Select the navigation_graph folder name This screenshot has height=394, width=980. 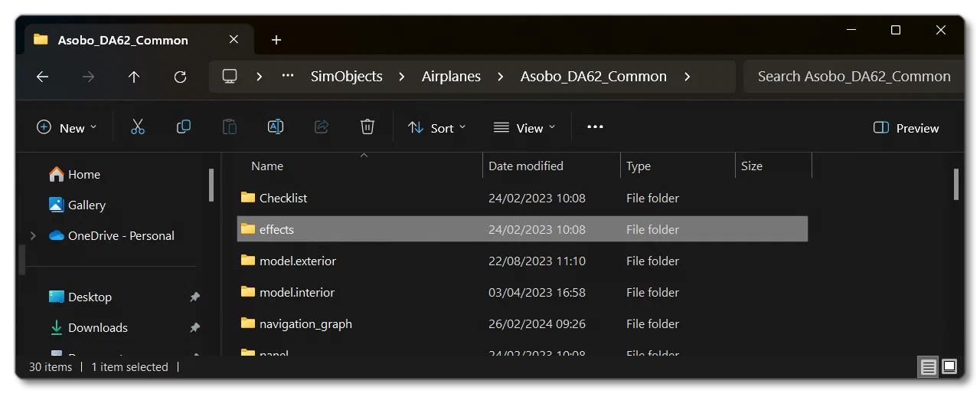tap(305, 323)
